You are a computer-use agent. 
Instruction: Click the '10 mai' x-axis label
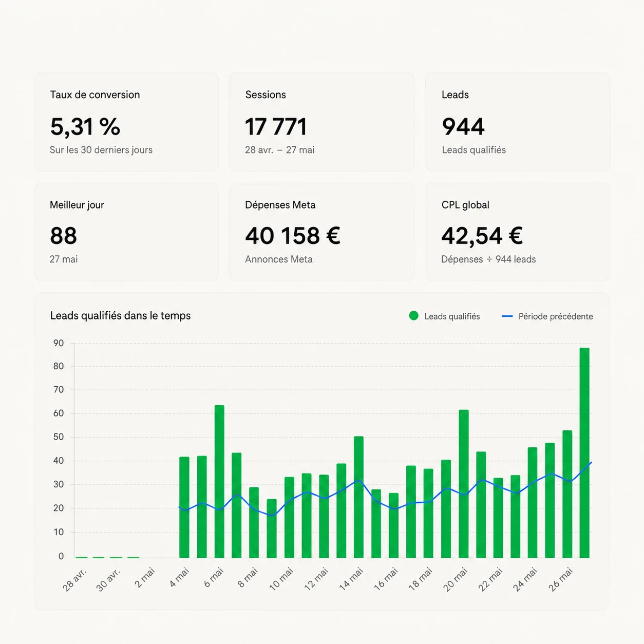click(x=282, y=578)
